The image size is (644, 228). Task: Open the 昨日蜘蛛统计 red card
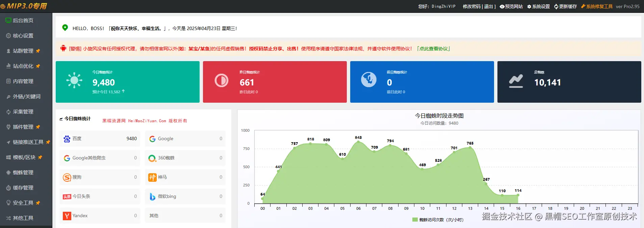coord(275,82)
